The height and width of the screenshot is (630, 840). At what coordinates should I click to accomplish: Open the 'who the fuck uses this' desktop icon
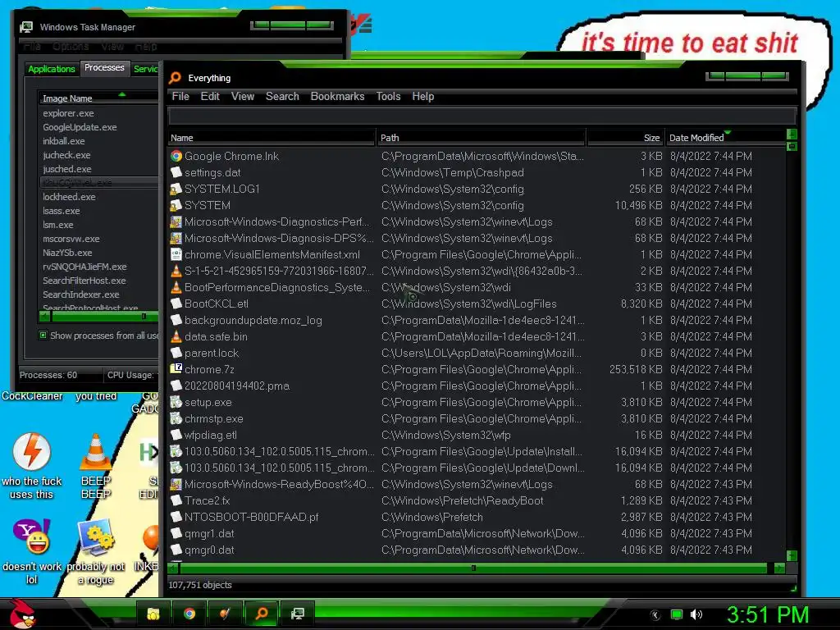[32, 465]
